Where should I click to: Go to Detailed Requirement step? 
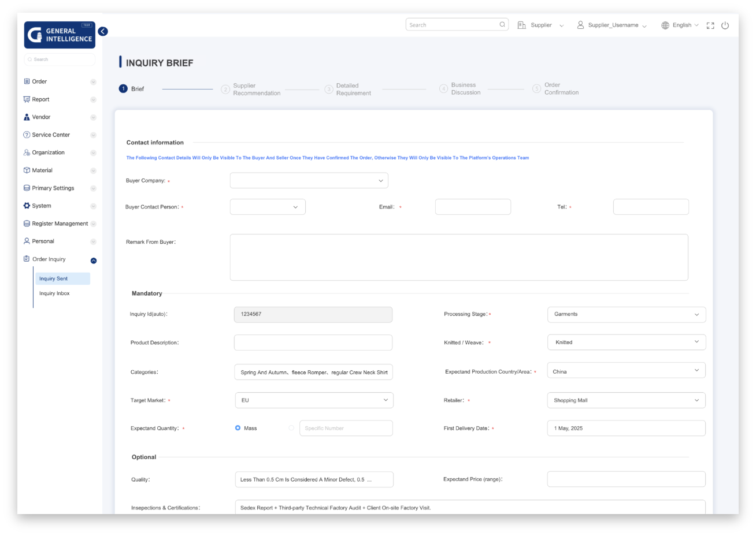(x=348, y=90)
